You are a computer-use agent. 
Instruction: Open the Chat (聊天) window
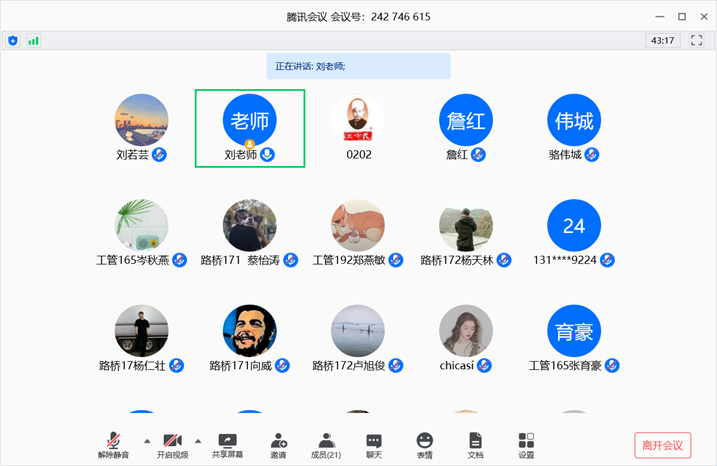374,445
